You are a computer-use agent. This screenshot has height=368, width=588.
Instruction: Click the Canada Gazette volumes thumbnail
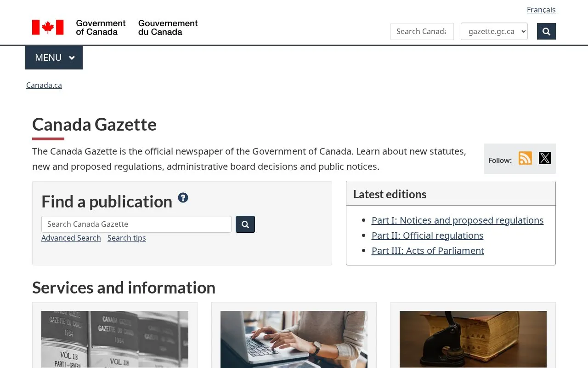coord(115,339)
